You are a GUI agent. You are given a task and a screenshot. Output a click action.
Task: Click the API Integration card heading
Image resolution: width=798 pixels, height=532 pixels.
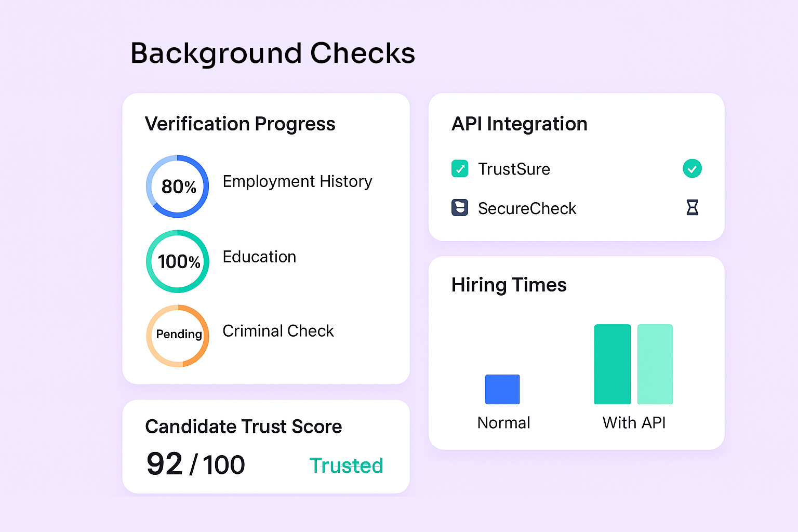519,124
